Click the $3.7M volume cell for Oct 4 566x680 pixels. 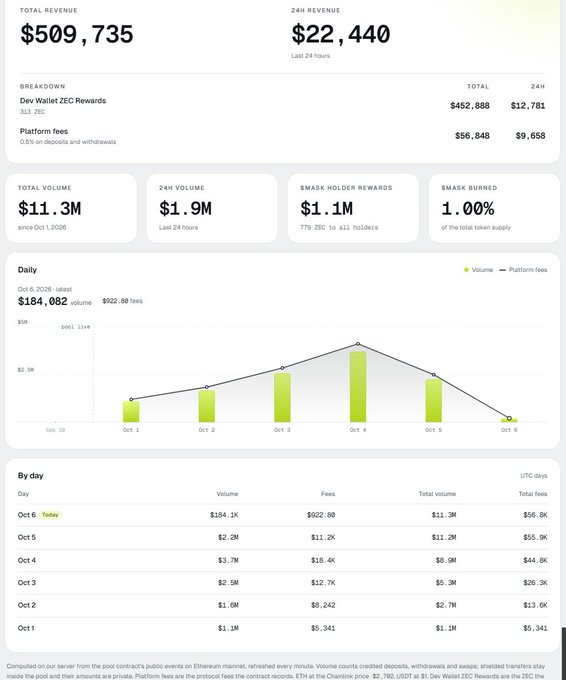(228, 560)
